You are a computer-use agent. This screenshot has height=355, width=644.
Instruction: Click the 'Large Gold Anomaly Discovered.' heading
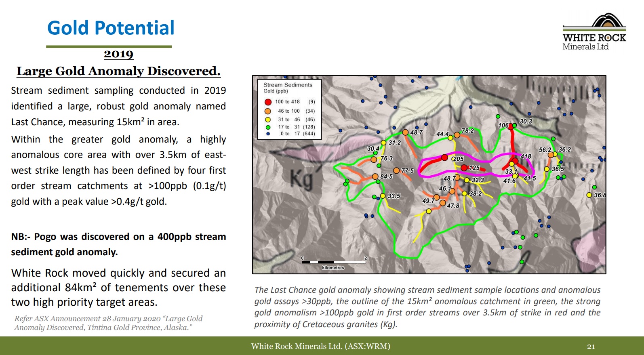[x=118, y=71]
